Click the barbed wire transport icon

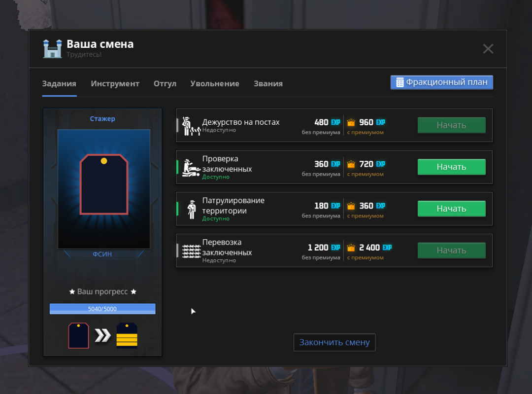(191, 251)
